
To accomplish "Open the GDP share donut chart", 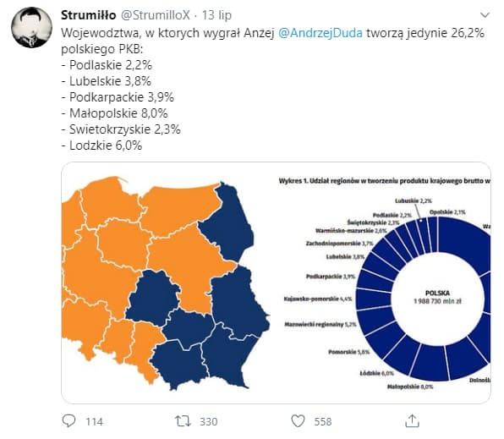I will point(424,299).
